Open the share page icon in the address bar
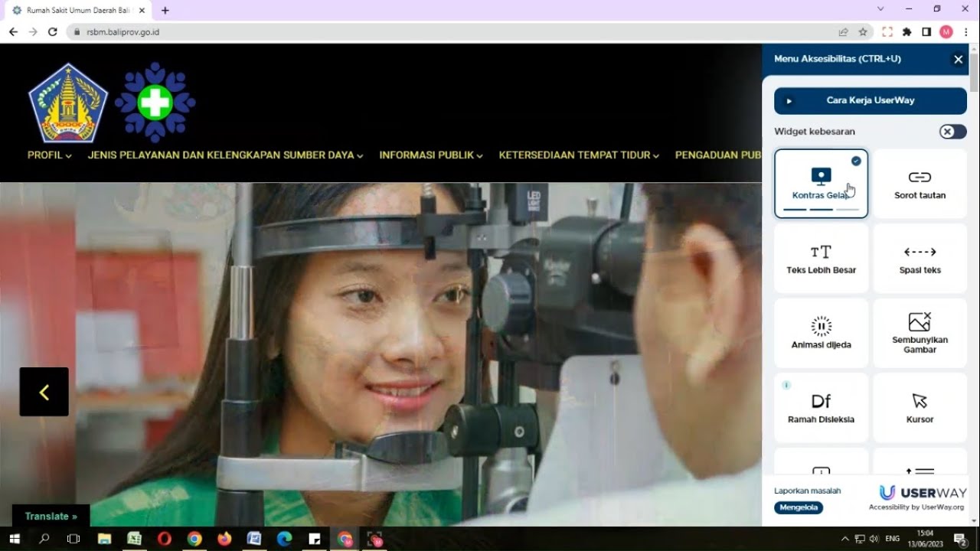 [843, 32]
